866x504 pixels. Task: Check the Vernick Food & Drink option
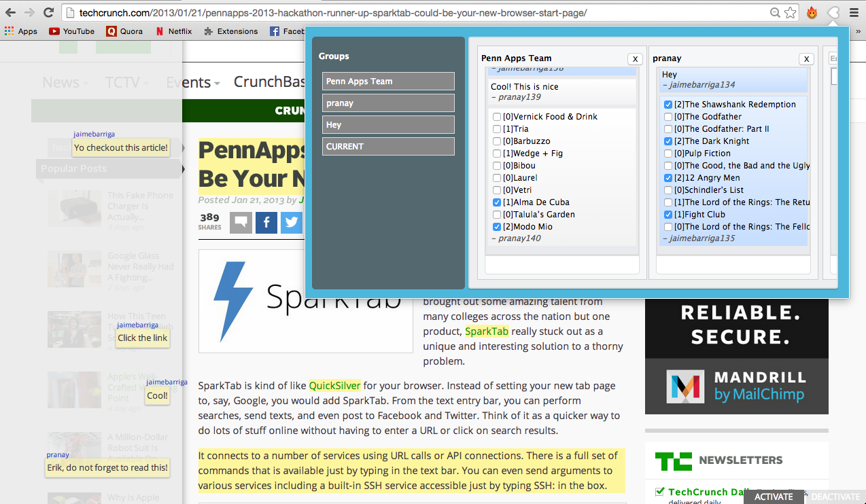coord(497,117)
